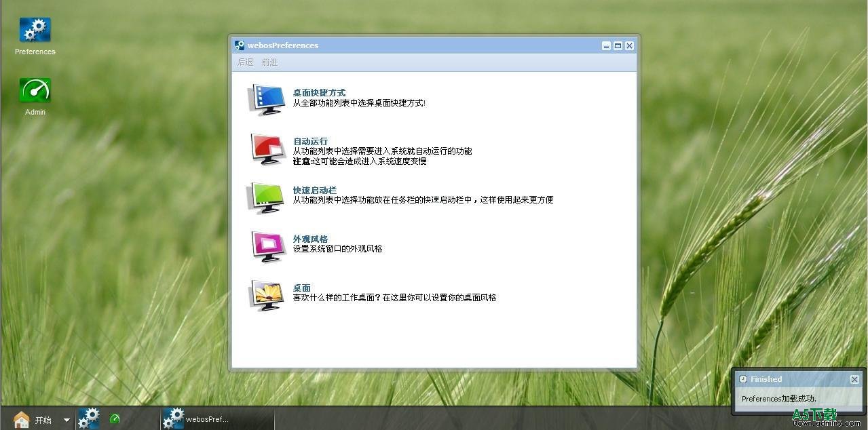Click the 从功能列表中选择需要进入系统就自动运行的功能 line
868x430 pixels.
[382, 151]
